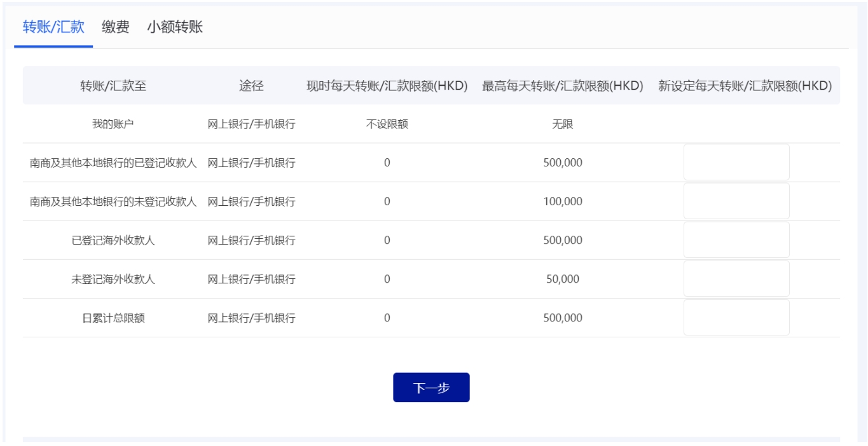This screenshot has height=446, width=868.
Task: Switch to the 缴费 tab
Action: (115, 27)
